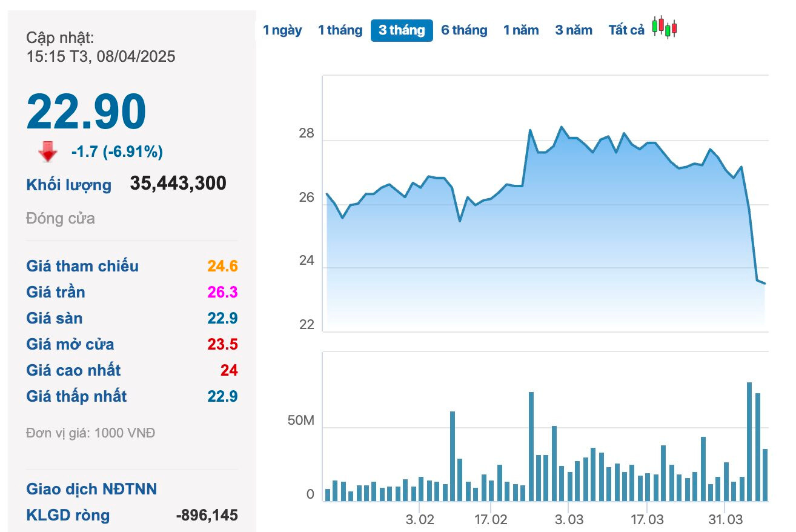Viewport: 796px width, 532px height.
Task: Choose the 3 năm chart range
Action: point(574,30)
